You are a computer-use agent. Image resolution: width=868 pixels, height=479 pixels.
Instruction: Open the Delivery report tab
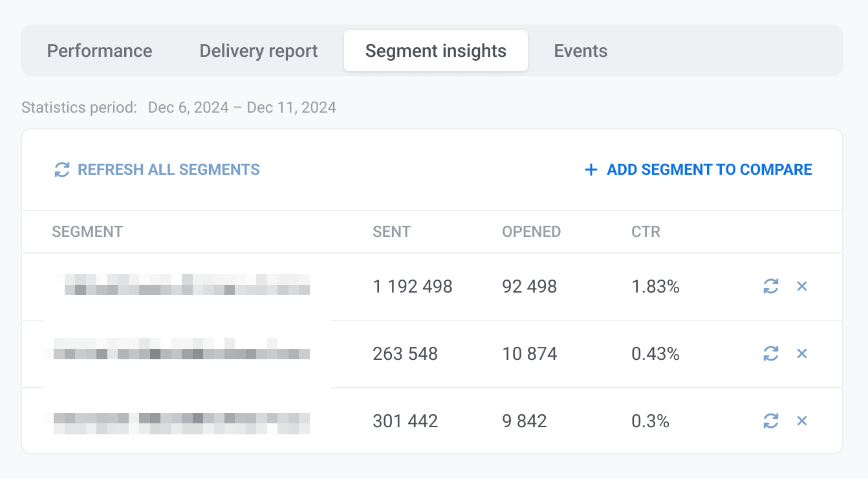pyautogui.click(x=259, y=51)
